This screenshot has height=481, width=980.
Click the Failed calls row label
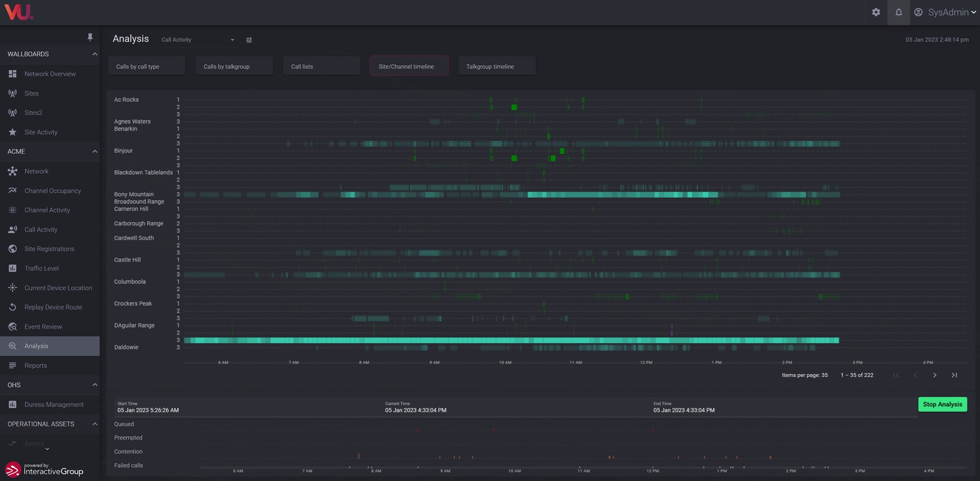click(x=128, y=466)
